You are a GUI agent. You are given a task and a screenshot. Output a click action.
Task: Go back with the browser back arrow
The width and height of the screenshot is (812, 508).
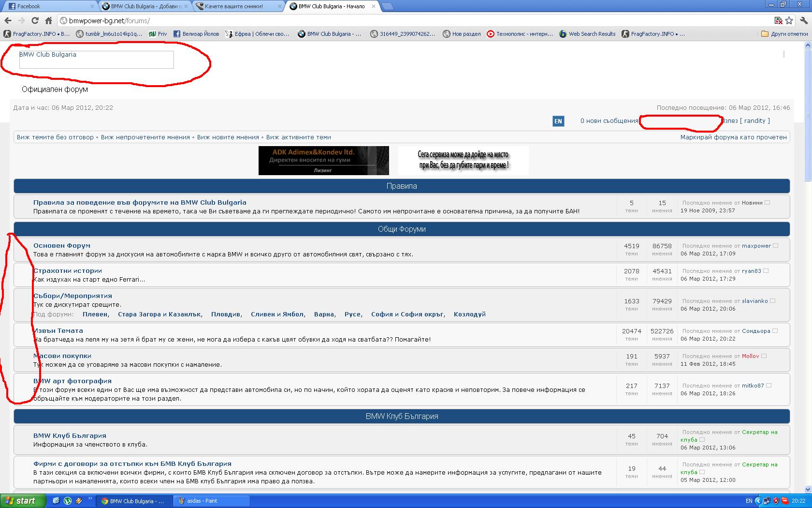pyautogui.click(x=8, y=21)
